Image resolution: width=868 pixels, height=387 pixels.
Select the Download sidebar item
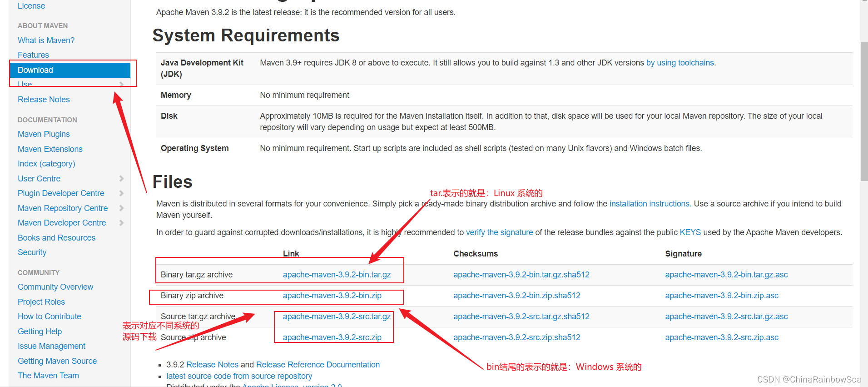coord(70,70)
